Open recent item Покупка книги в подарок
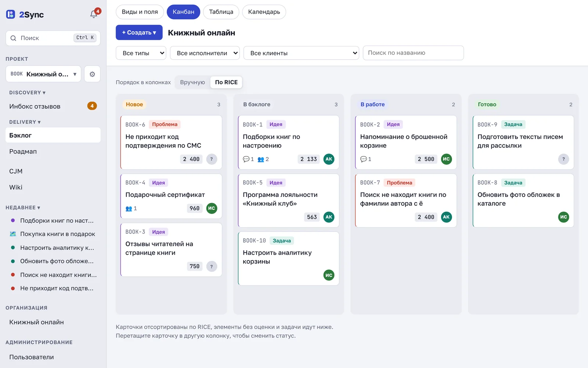Image resolution: width=588 pixels, height=368 pixels. (x=53, y=234)
